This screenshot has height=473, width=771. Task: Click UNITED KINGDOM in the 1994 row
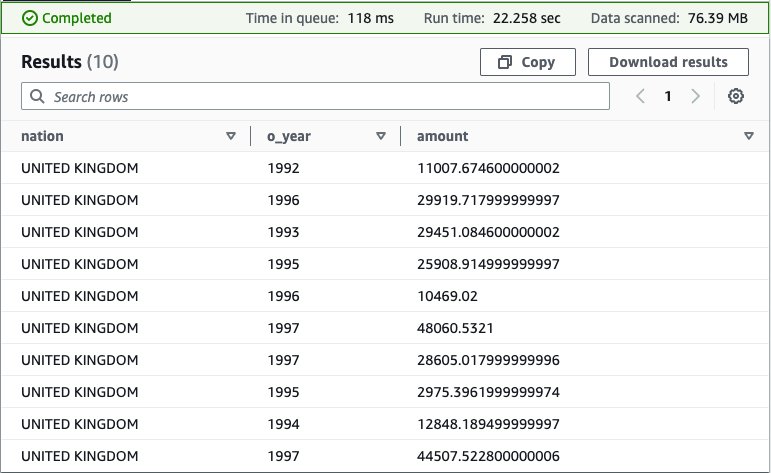(80, 424)
